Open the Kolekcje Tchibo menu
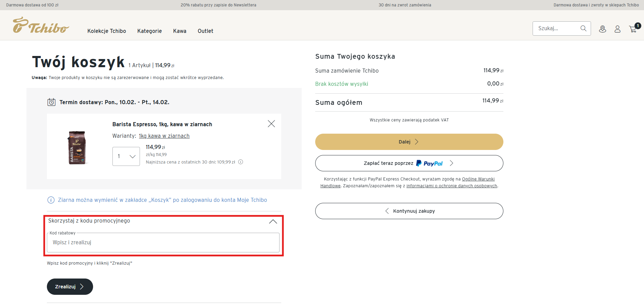 107,31
